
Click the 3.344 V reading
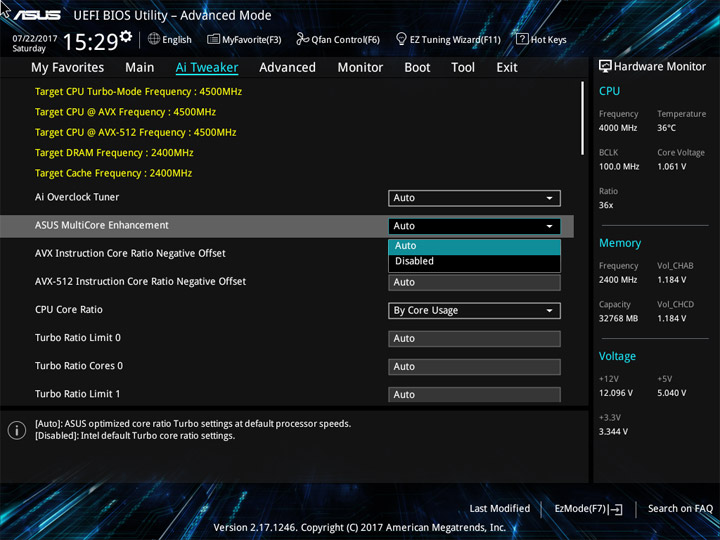[x=613, y=432]
